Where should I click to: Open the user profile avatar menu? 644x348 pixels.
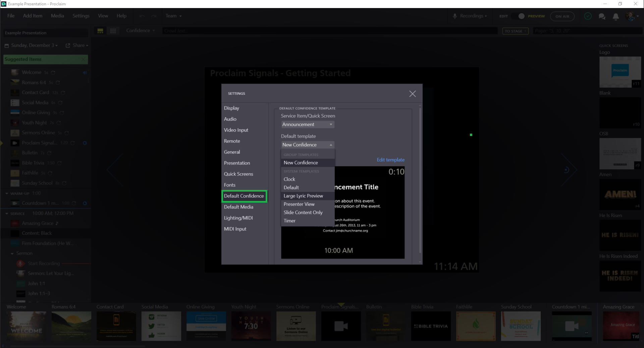(632, 16)
